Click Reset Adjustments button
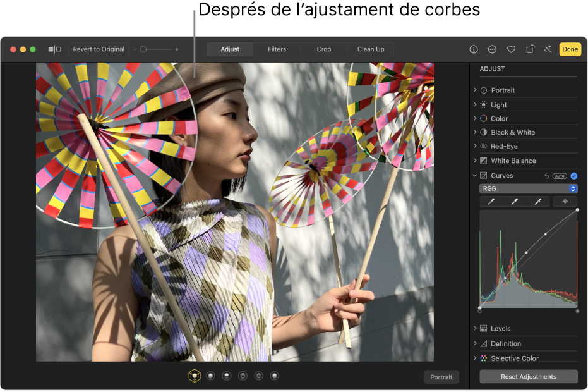The image size is (588, 392). coord(529,377)
